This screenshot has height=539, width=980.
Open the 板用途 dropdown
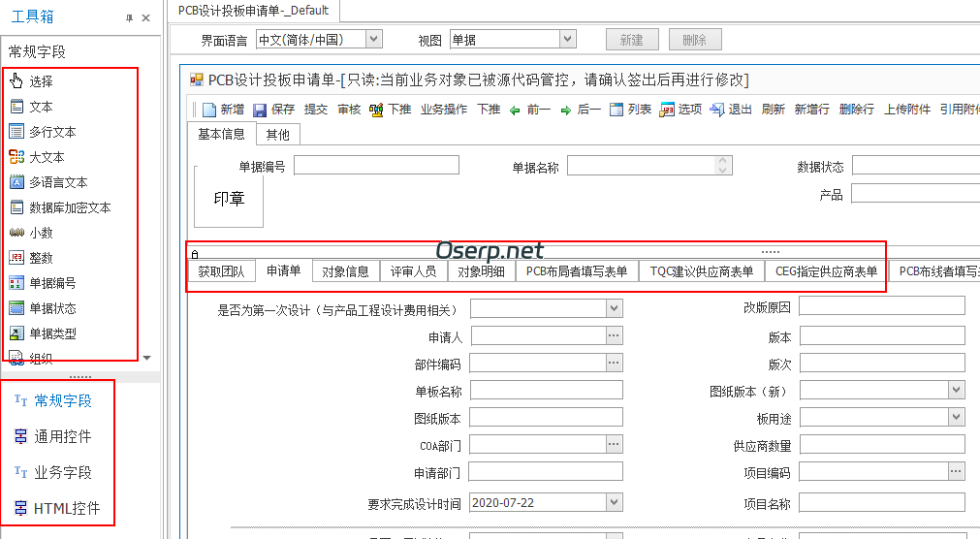coord(956,417)
